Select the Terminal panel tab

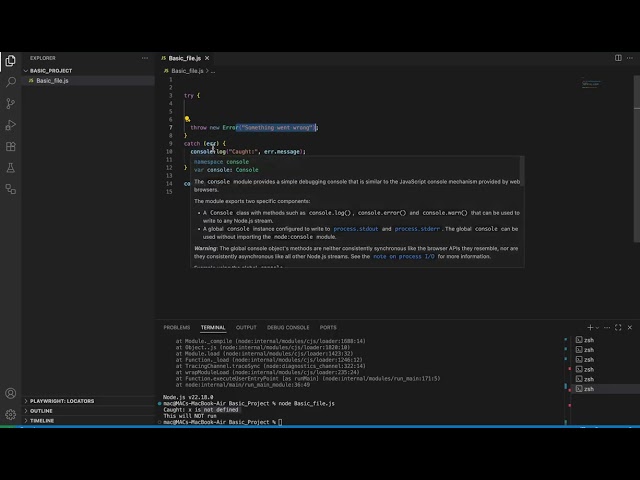213,327
